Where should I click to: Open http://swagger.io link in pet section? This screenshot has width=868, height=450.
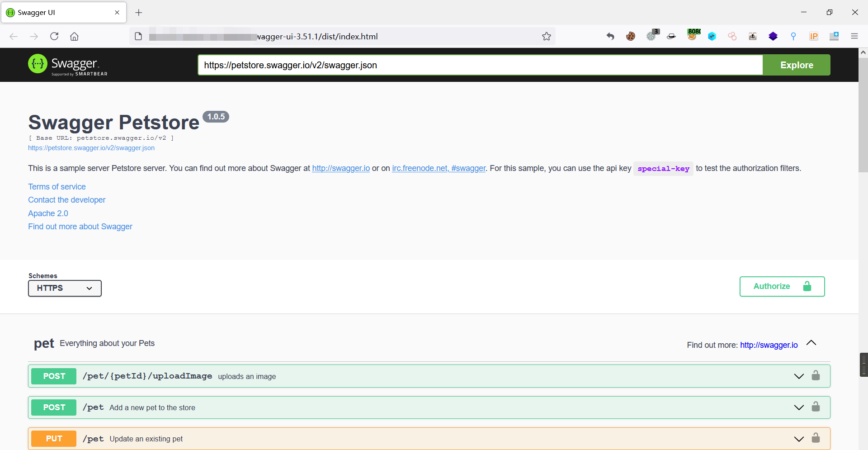pyautogui.click(x=769, y=345)
